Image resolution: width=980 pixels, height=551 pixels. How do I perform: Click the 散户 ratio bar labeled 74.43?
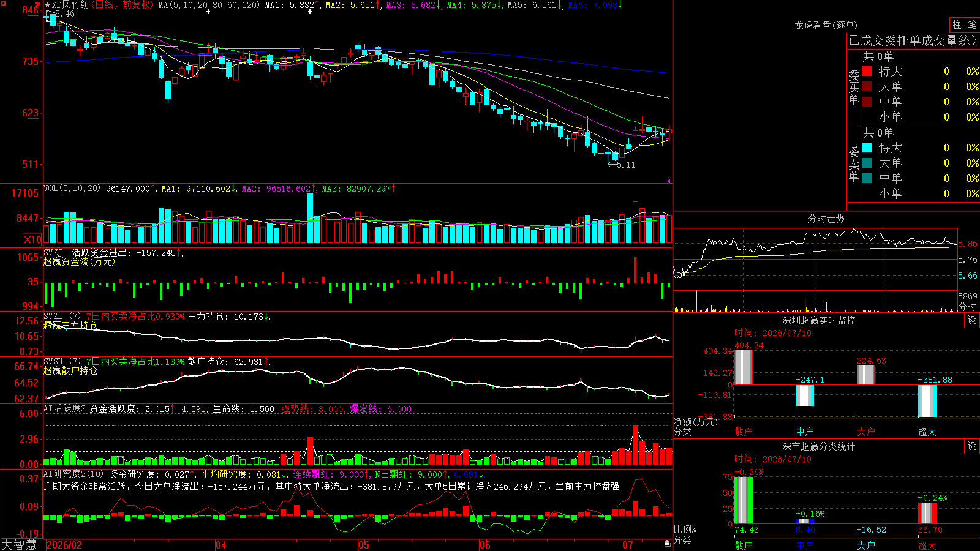(744, 500)
